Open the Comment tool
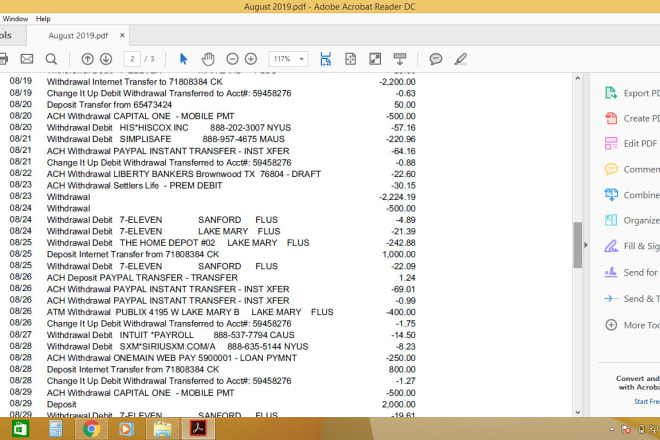 pyautogui.click(x=632, y=169)
